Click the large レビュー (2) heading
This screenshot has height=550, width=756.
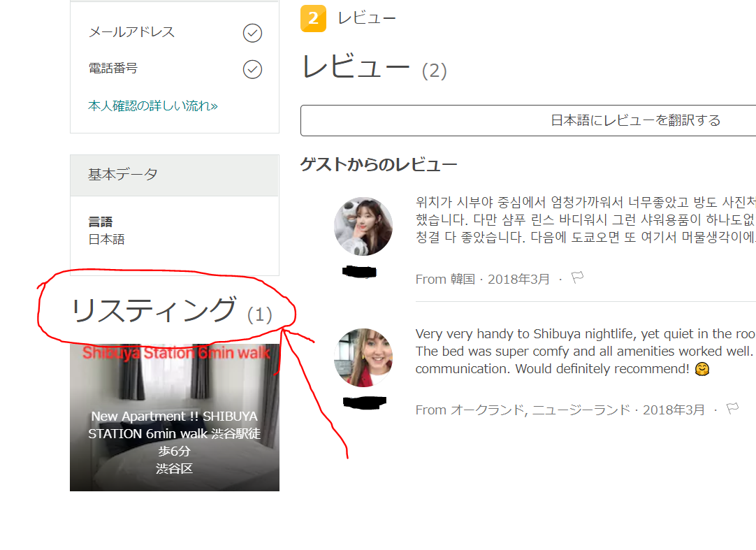(373, 68)
